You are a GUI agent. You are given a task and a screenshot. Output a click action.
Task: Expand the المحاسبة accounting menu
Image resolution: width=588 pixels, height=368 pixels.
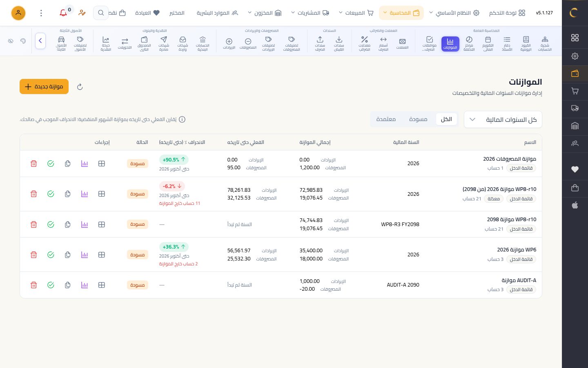click(x=401, y=13)
